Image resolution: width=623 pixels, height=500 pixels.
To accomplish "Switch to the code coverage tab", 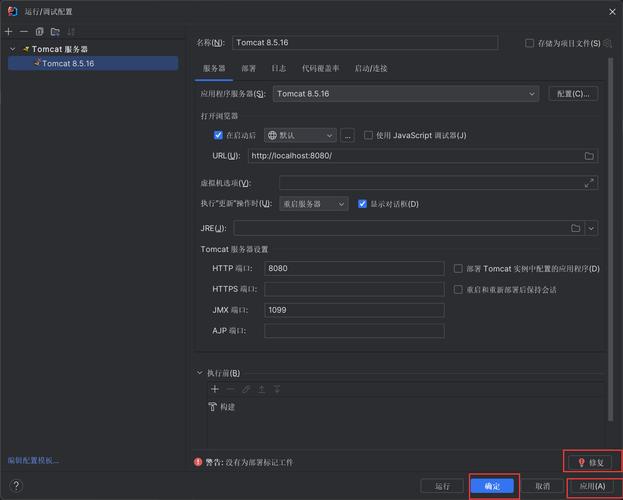I will (x=321, y=68).
